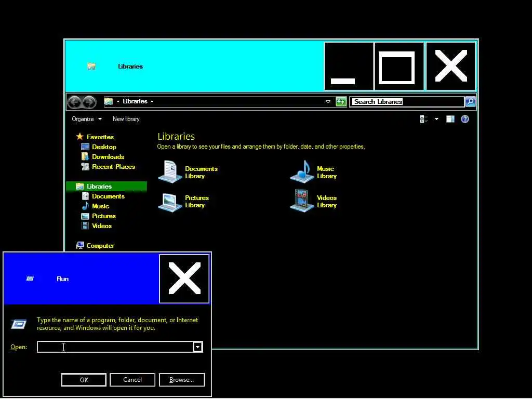Refresh the Libraries view with green arrows
Screen dimensions: 532x399
tap(341, 101)
